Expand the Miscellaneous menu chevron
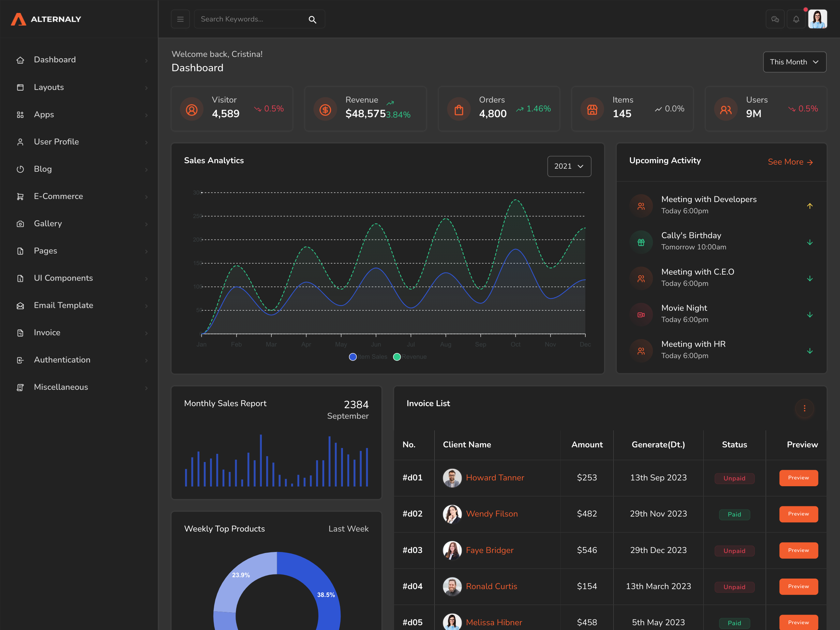Viewport: 840px width, 630px height. click(146, 388)
